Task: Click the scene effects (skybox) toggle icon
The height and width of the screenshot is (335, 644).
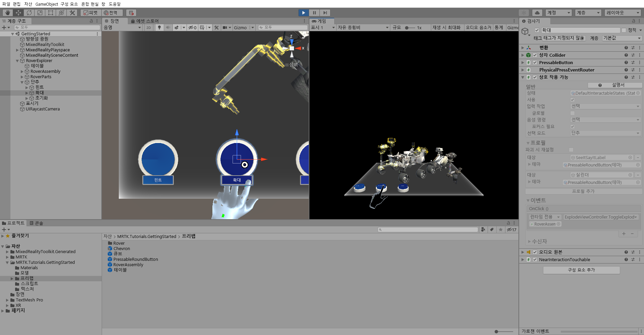Action: point(177,28)
